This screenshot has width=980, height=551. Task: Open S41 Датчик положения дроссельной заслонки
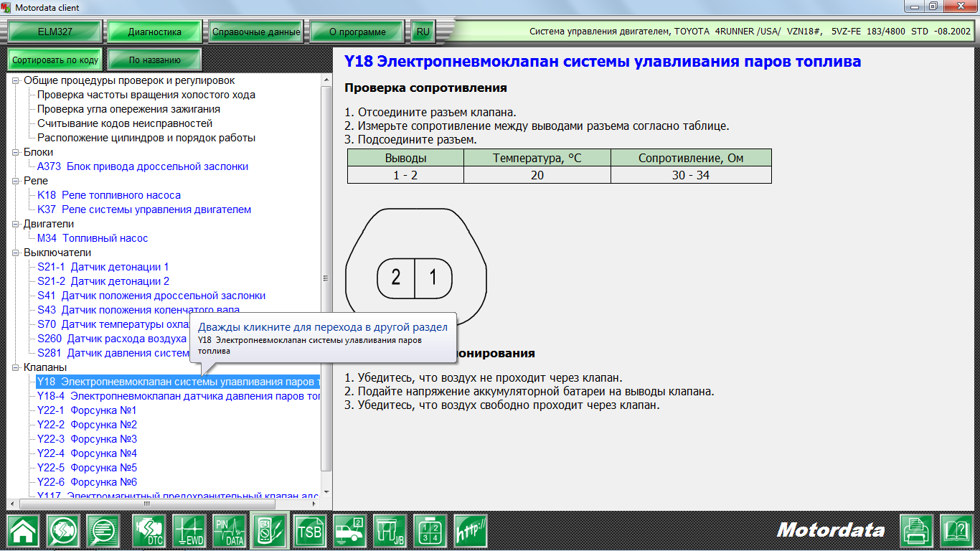coord(151,296)
